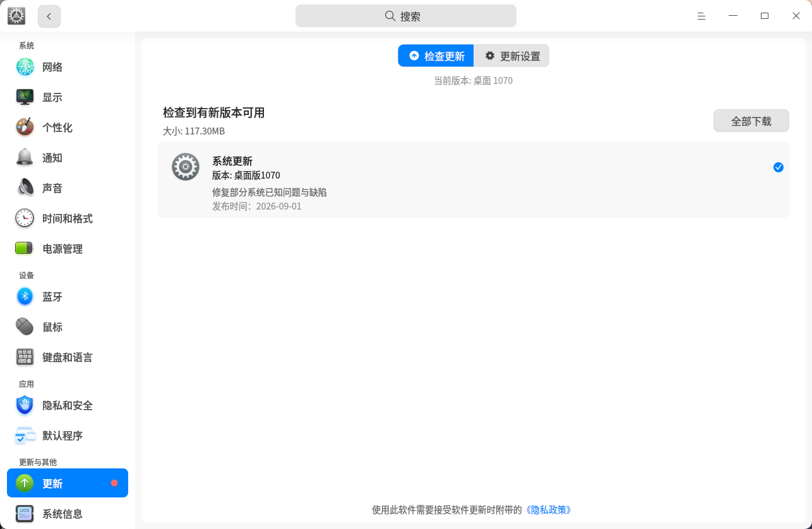Open the Power Management battery icon
Image resolution: width=812 pixels, height=529 pixels.
tap(25, 249)
